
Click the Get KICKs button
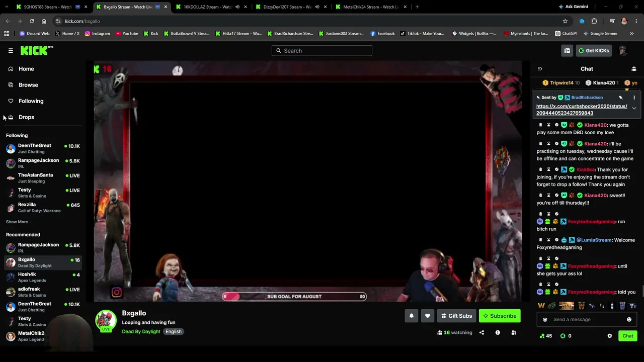(594, 50)
